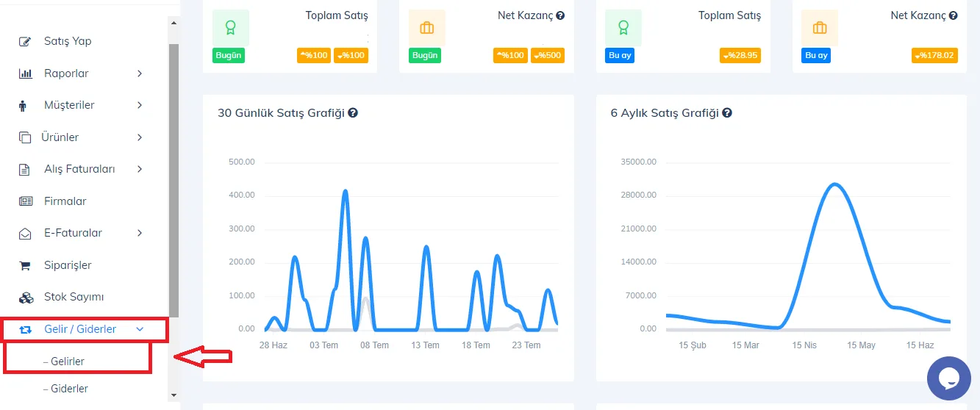
Task: Click the briefcase icon on Bu ay Net Kazanç card
Action: [x=820, y=28]
